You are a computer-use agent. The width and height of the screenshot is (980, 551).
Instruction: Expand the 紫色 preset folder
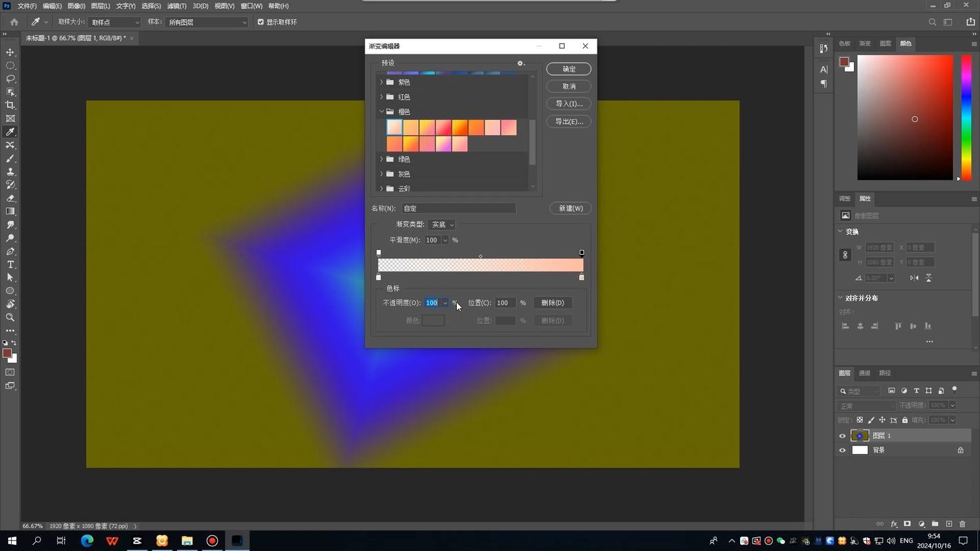click(382, 82)
